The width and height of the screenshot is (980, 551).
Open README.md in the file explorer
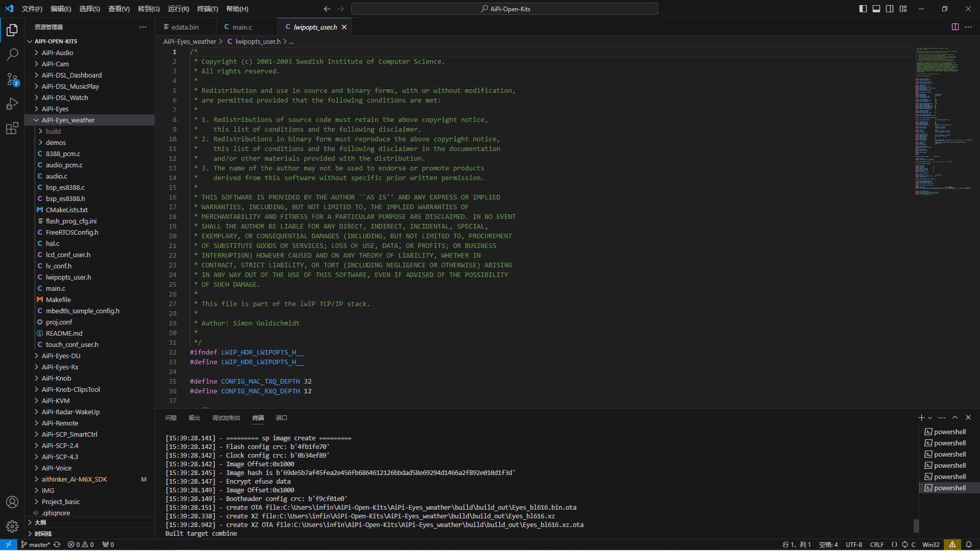pos(90,333)
